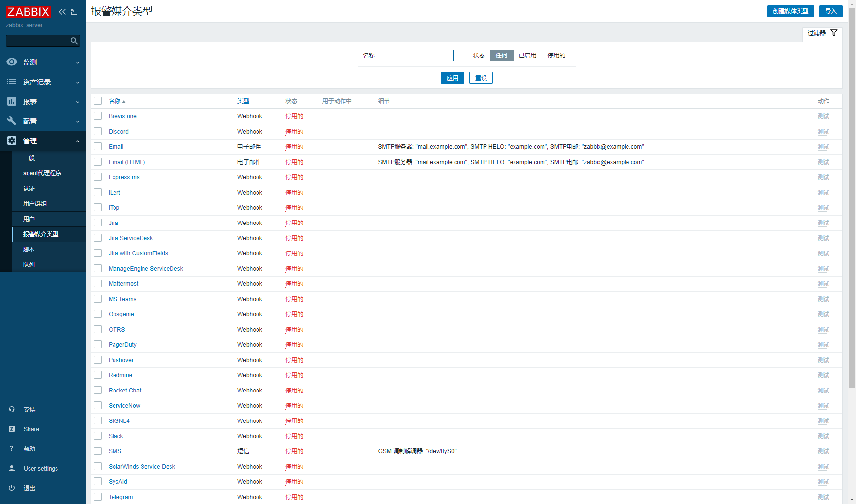Open the Telegram media type link
Screen dimensions: 856x504
(120, 497)
